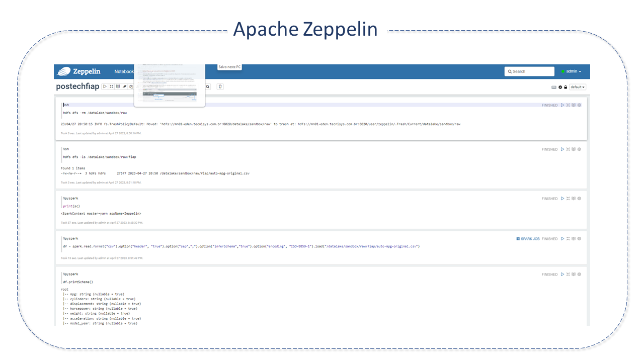Image resolution: width=644 pixels, height=362 pixels.
Task: Click the 'Found 1 items' output line
Action: 73,168
